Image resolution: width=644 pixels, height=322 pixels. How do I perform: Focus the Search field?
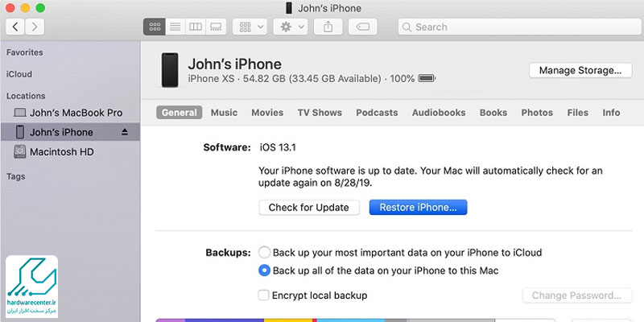518,27
